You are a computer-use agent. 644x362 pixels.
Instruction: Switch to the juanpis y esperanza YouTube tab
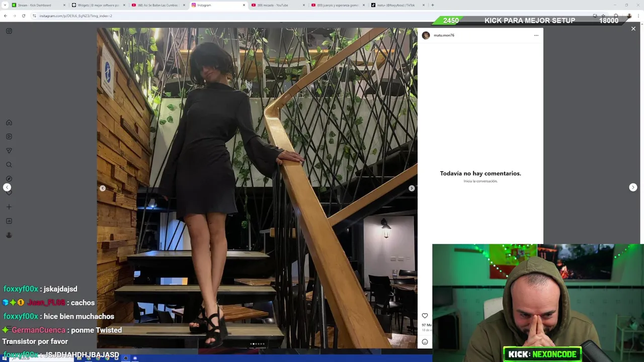[337, 5]
